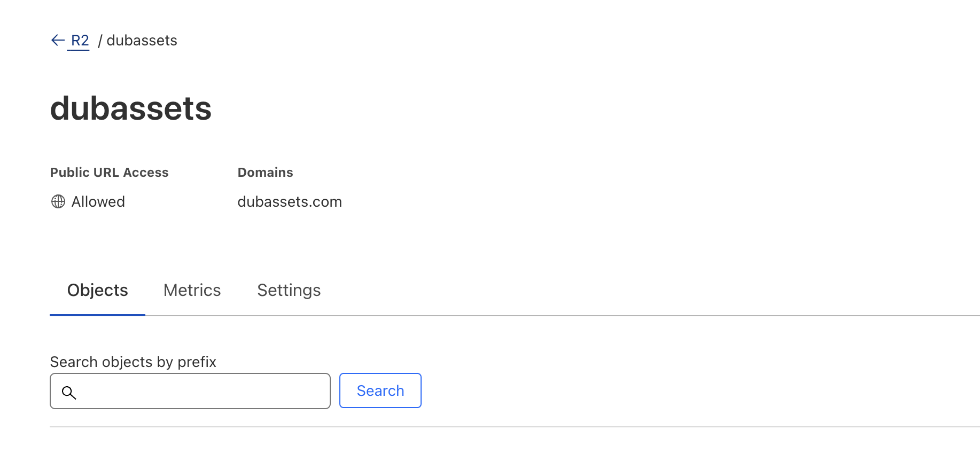Switch to the Objects tab
This screenshot has height=453, width=980.
click(97, 290)
